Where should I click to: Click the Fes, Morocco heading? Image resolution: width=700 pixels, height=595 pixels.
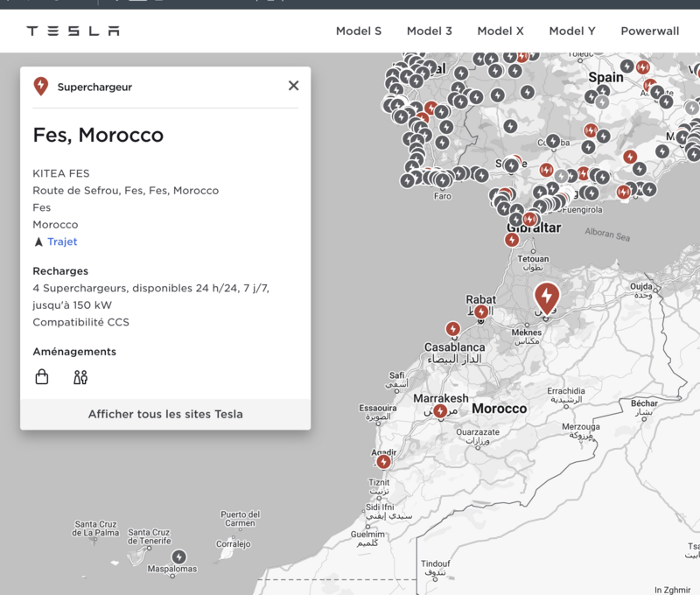[x=98, y=135]
